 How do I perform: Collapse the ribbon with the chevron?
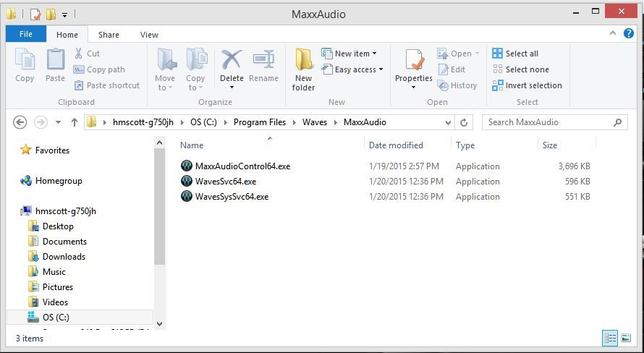click(x=613, y=33)
